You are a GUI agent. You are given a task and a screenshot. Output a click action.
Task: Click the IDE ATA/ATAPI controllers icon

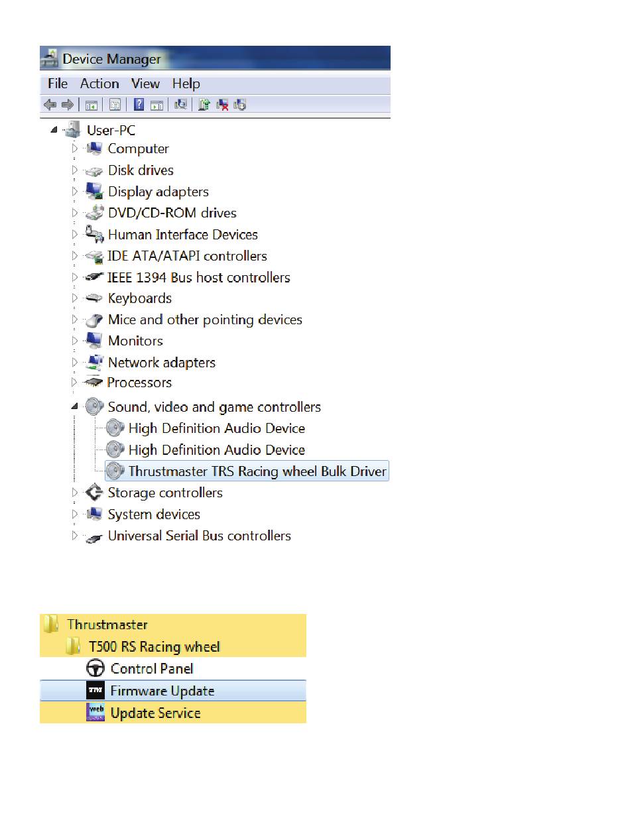[94, 256]
